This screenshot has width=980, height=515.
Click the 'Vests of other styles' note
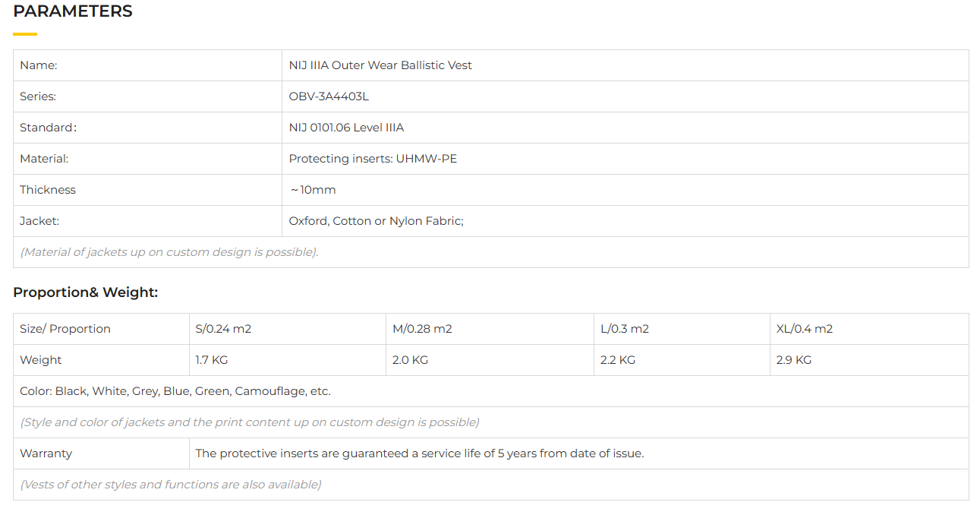tap(171, 485)
